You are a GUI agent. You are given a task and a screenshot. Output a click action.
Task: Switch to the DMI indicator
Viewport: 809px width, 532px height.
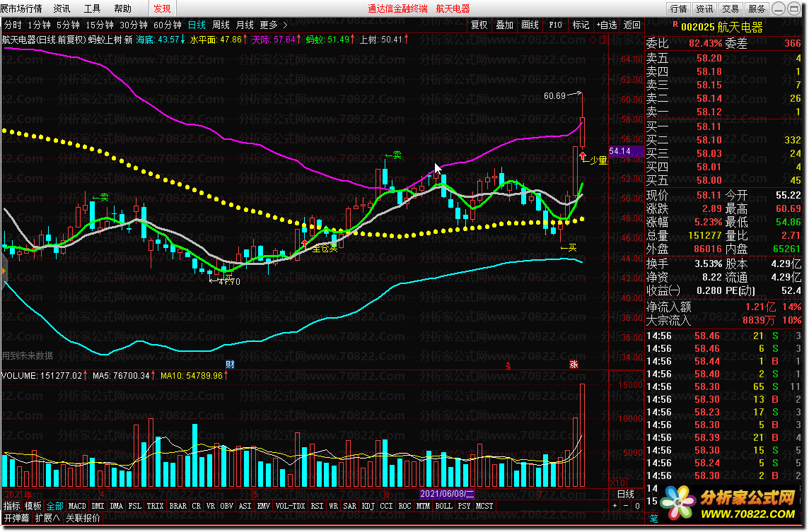98,507
